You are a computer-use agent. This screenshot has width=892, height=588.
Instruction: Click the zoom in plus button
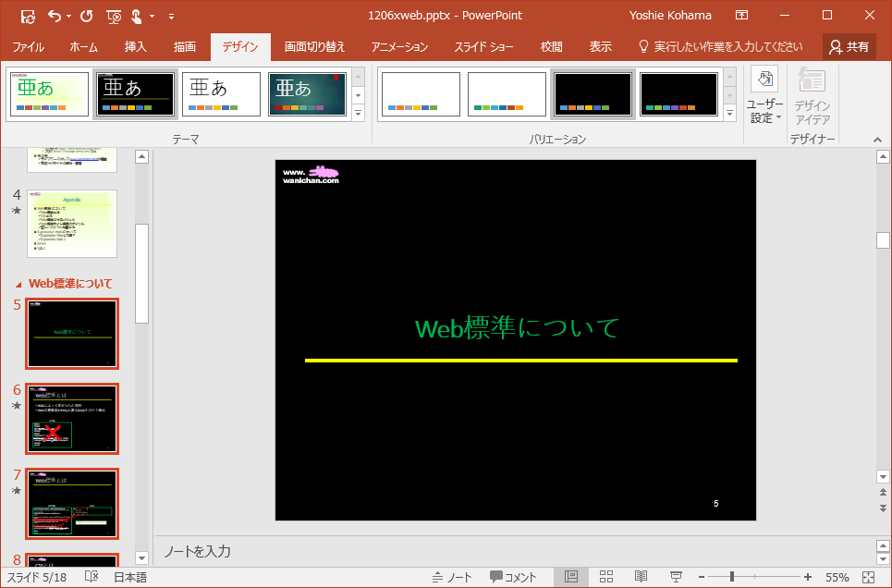pyautogui.click(x=808, y=577)
